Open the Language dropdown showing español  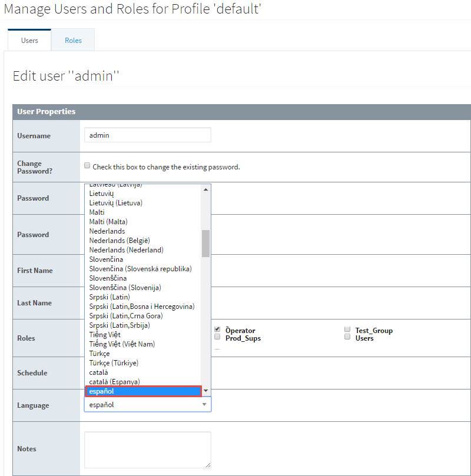pyautogui.click(x=147, y=404)
